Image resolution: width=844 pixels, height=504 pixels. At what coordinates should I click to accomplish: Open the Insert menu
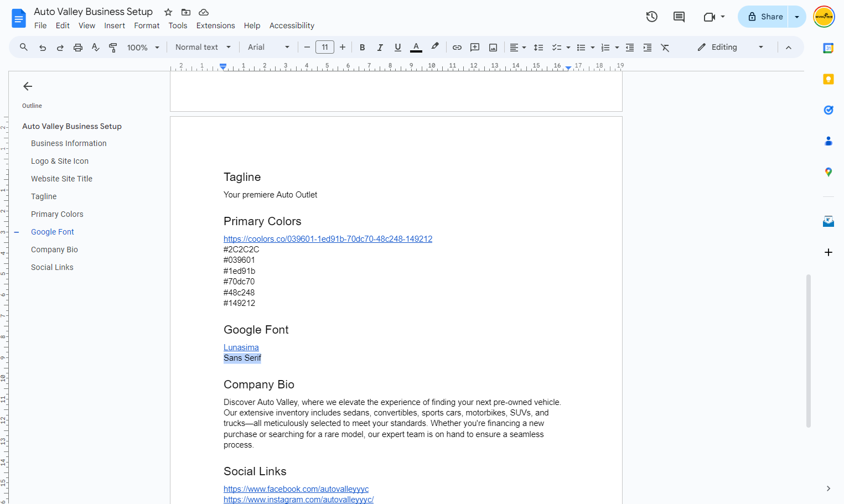click(115, 25)
